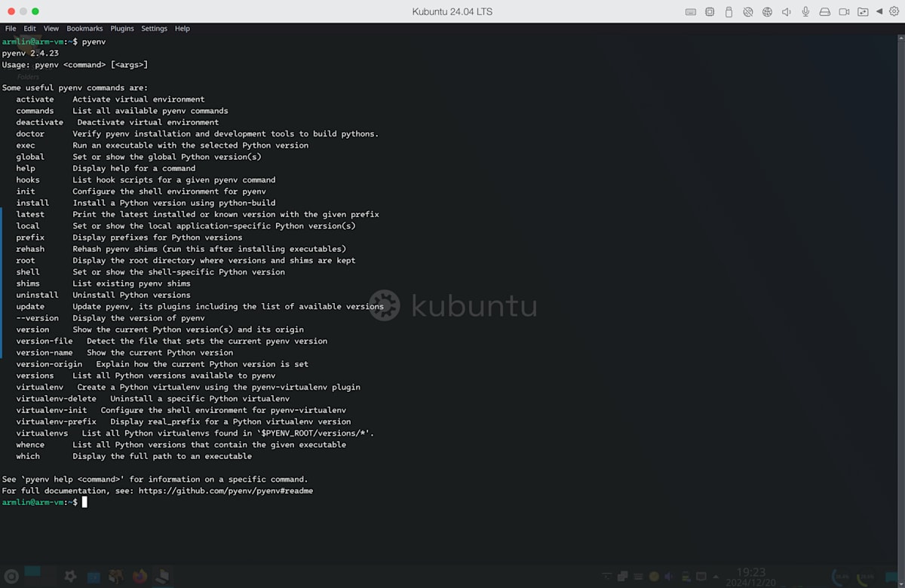The image size is (905, 588).
Task: Click the terminal cursor at the bottom prompt
Action: pyautogui.click(x=84, y=502)
